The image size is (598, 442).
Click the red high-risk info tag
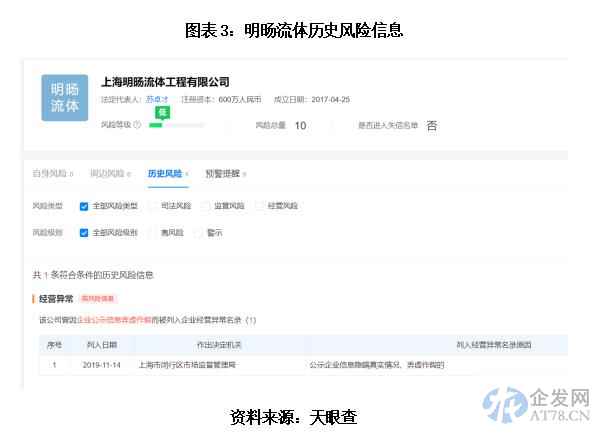pos(98,299)
